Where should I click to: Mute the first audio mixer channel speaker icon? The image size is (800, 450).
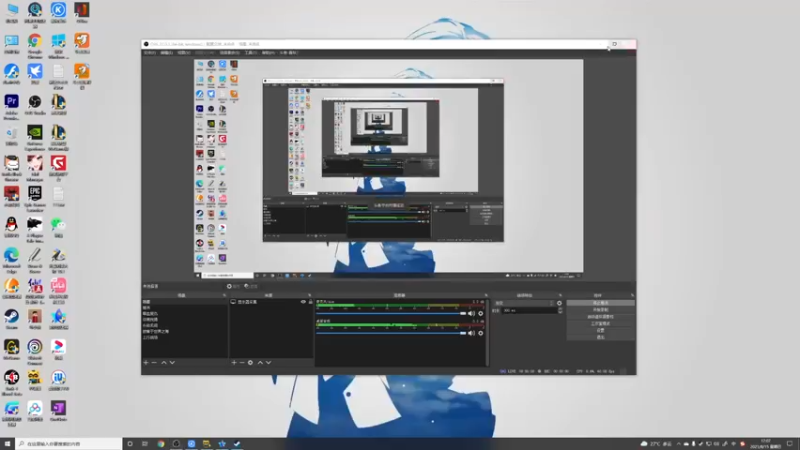(471, 314)
